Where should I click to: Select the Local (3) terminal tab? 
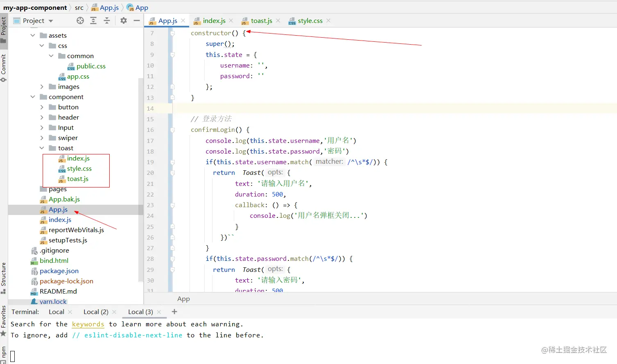tap(140, 312)
